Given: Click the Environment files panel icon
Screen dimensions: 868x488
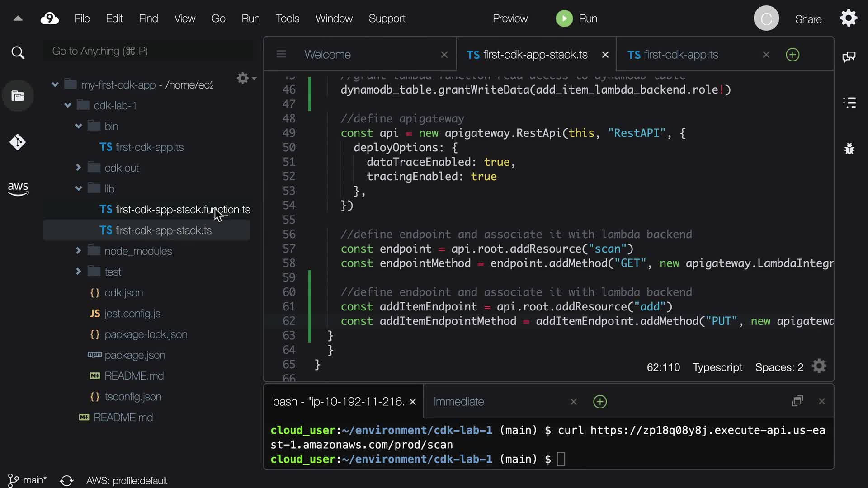Looking at the screenshot, I should coord(18,96).
